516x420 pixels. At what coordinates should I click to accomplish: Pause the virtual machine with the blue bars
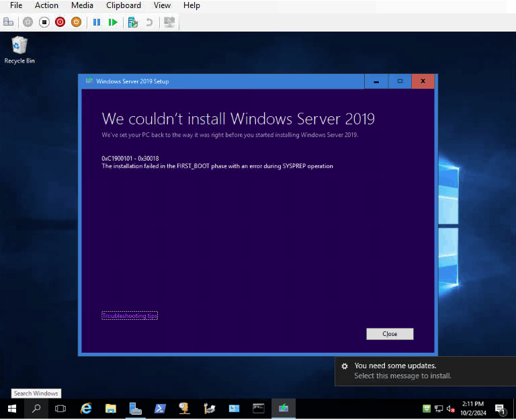click(97, 22)
